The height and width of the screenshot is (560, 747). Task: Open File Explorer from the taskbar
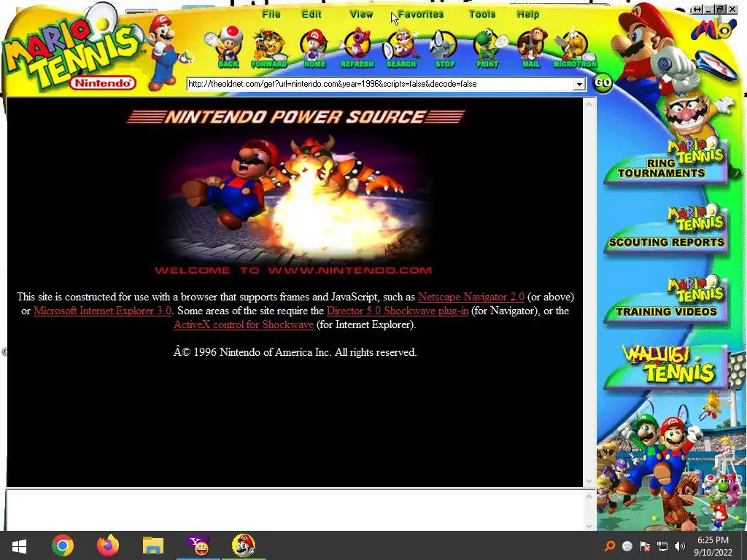(x=153, y=545)
